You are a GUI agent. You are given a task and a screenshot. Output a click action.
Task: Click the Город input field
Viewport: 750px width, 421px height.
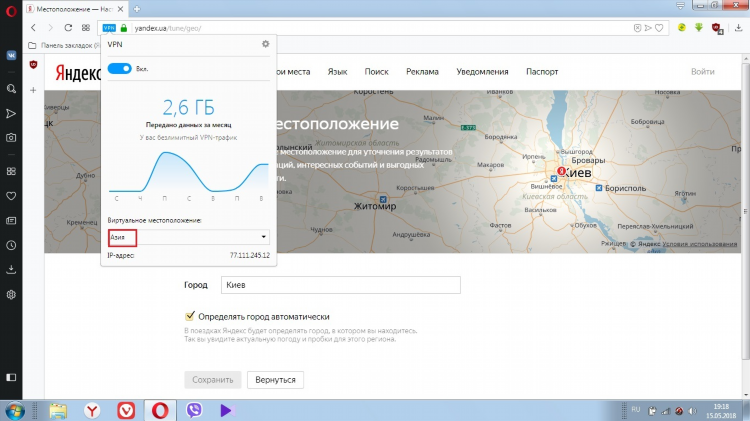coord(341,285)
